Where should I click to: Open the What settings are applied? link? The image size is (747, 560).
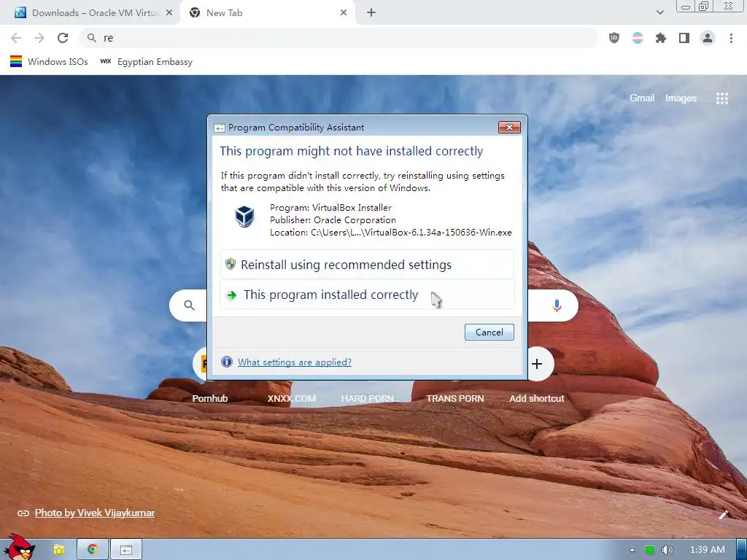click(x=295, y=362)
